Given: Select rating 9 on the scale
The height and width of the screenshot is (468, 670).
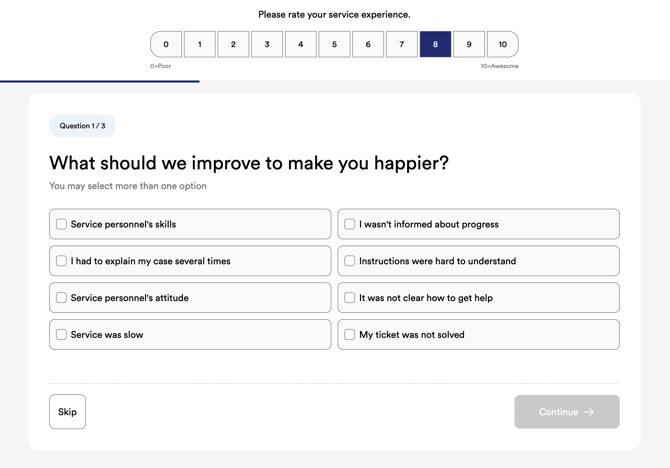Looking at the screenshot, I should [469, 44].
